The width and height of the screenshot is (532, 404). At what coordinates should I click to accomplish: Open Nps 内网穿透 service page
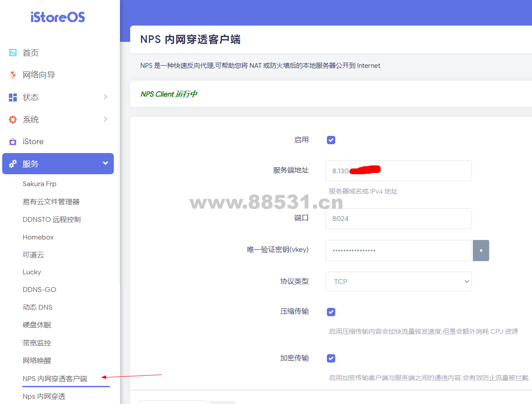(44, 397)
